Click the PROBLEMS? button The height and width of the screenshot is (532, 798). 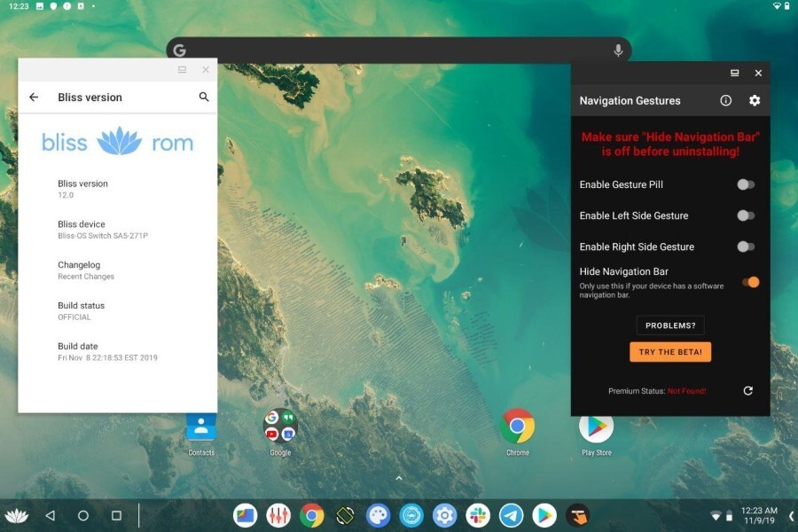[x=669, y=325]
